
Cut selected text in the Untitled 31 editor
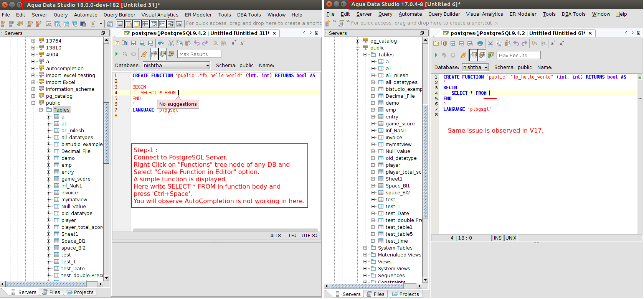click(171, 43)
